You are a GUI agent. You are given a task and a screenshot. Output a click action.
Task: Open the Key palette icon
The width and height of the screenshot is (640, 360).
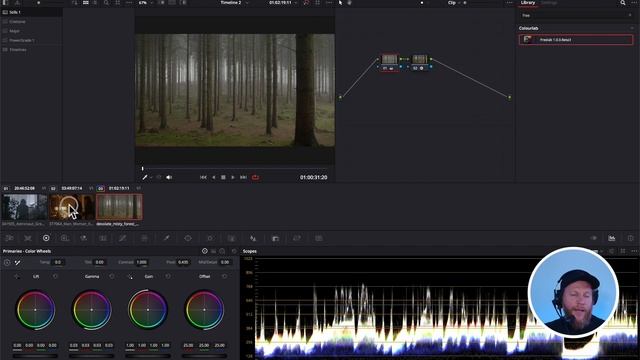coord(276,238)
